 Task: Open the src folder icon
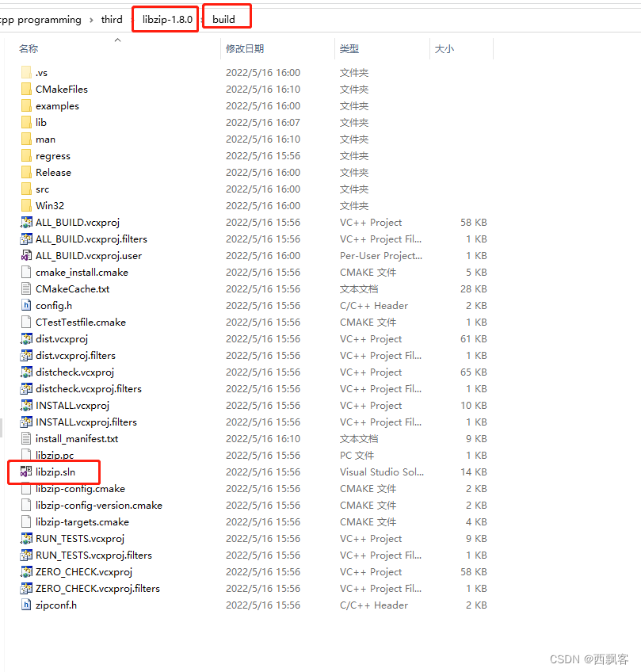[28, 189]
